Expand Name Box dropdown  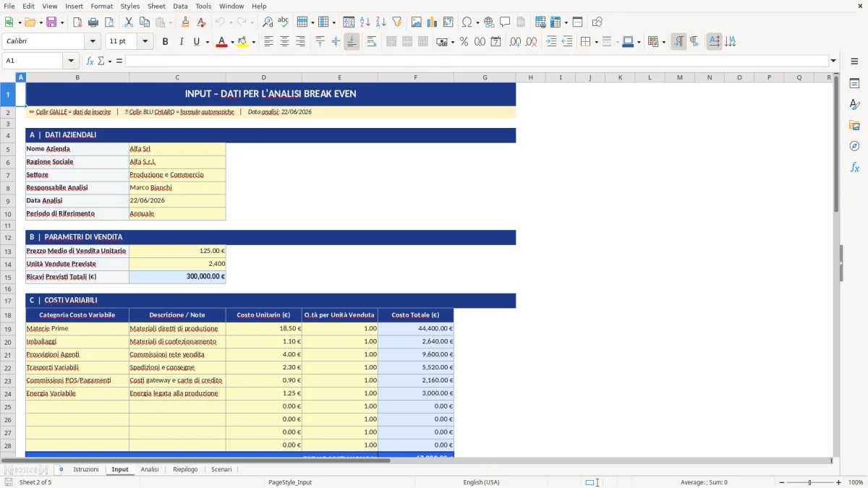(x=71, y=61)
